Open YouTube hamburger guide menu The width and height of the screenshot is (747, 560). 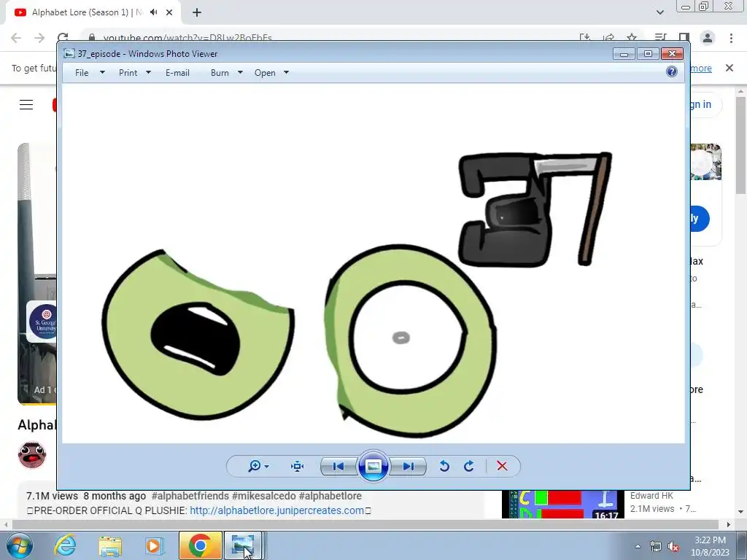[26, 105]
